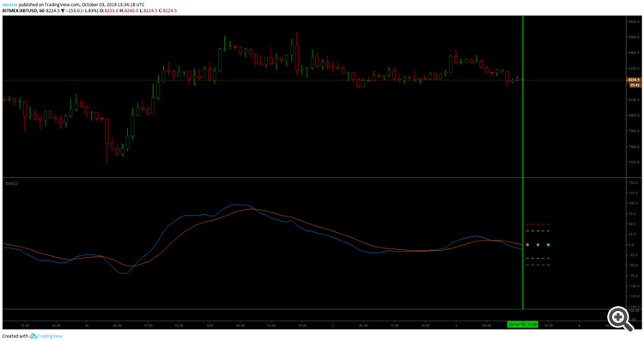Click the zoom magnifier icon
Image resolution: width=644 pixels, height=342 pixels.
click(620, 319)
